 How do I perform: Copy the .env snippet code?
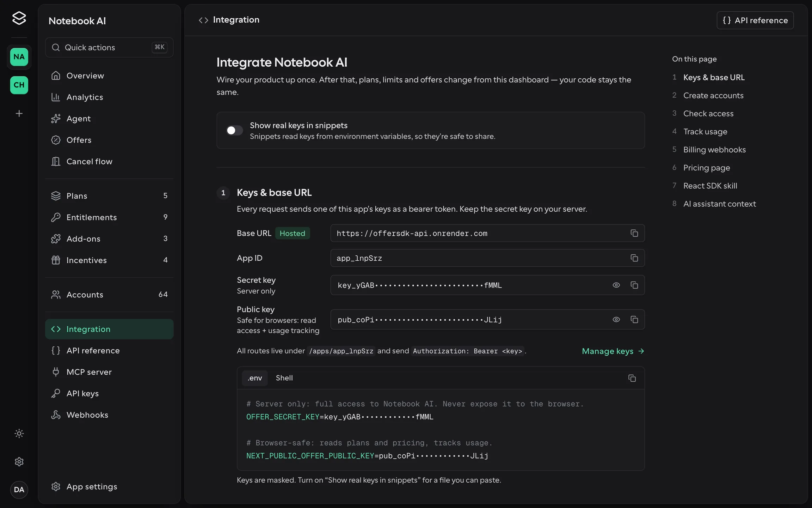632,378
